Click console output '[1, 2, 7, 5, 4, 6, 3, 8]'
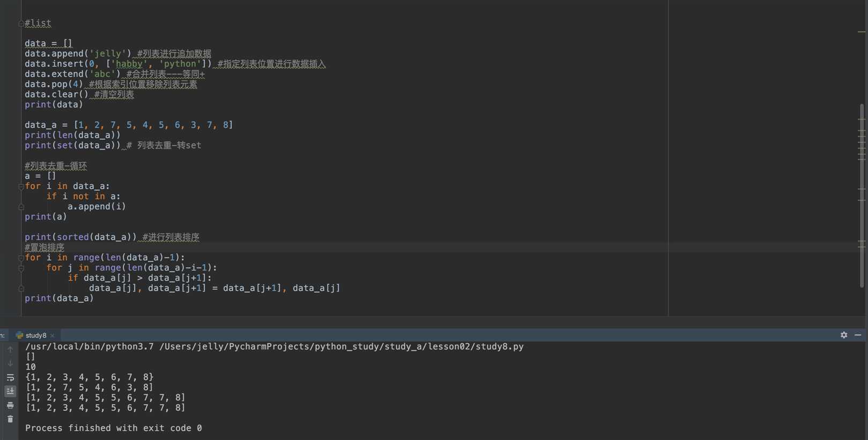This screenshot has height=440, width=868. [x=90, y=387]
